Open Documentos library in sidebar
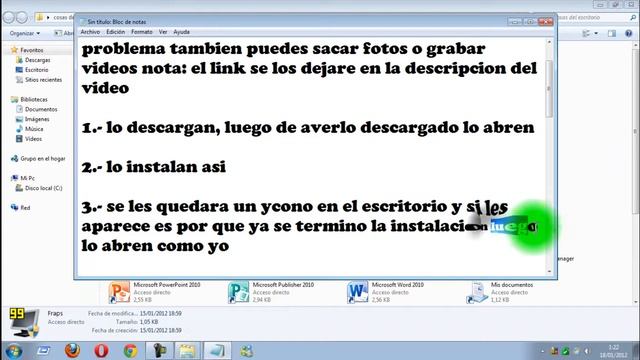 [41, 109]
